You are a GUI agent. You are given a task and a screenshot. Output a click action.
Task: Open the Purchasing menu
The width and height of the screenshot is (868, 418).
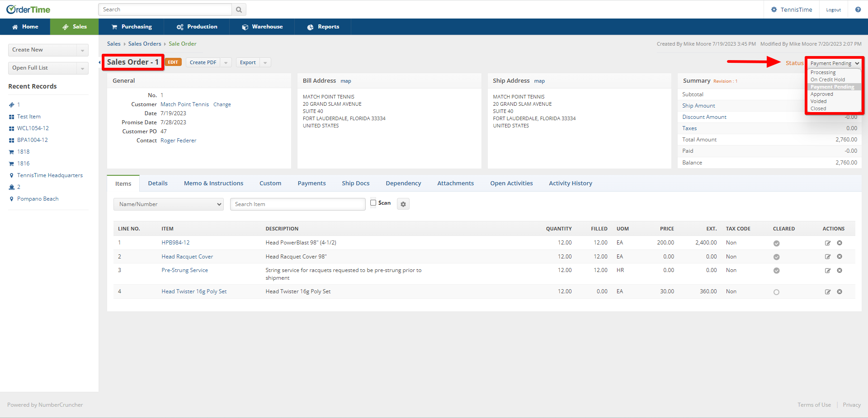pos(132,27)
